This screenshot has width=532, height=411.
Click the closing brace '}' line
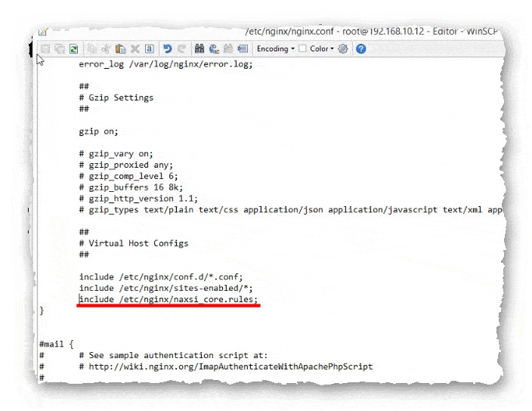coord(42,311)
